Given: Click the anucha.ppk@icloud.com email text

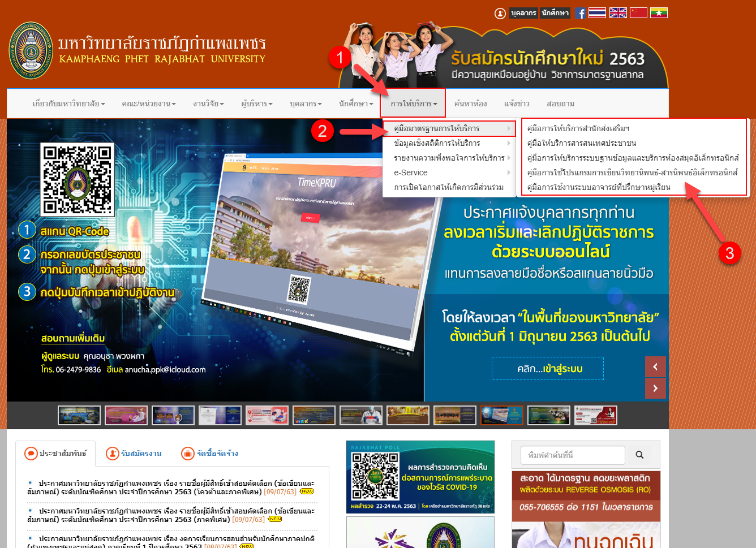Looking at the screenshot, I should [165, 369].
